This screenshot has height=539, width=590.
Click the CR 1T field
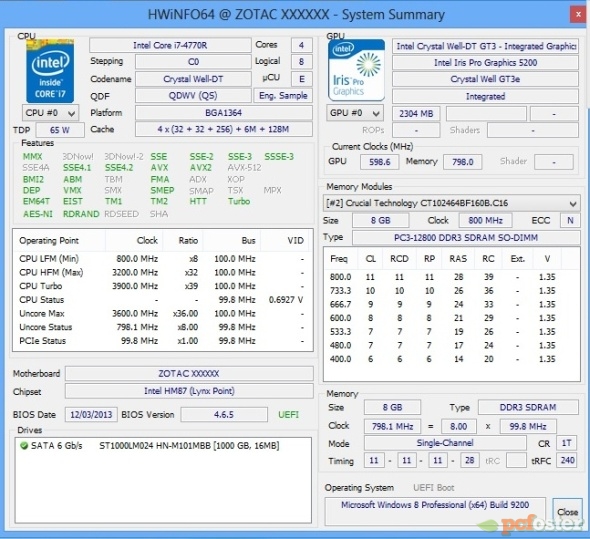[x=566, y=443]
